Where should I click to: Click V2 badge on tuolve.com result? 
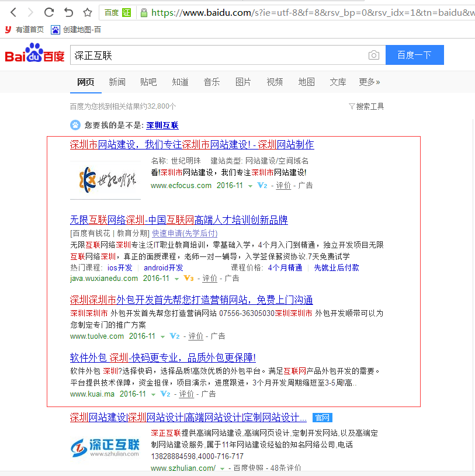click(175, 336)
